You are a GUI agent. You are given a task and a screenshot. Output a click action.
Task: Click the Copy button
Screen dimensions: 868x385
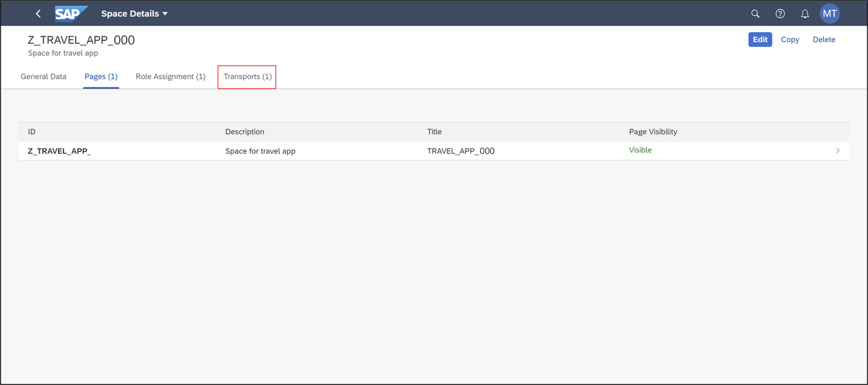pos(790,39)
